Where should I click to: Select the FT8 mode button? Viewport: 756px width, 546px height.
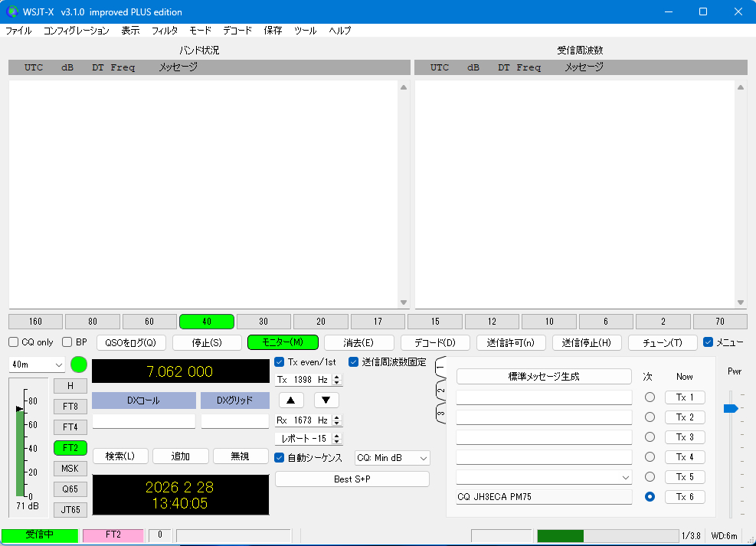[70, 407]
